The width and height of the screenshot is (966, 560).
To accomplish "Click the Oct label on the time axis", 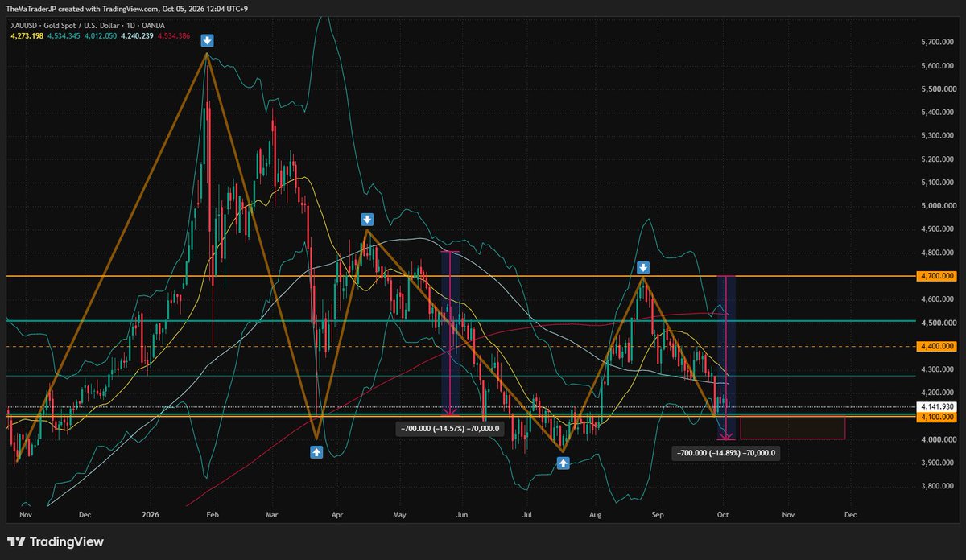I will 722,513.
